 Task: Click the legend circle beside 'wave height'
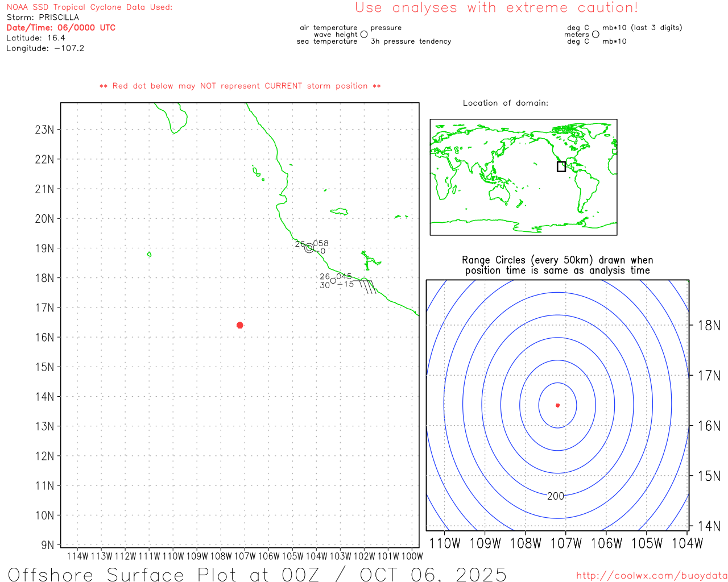click(x=364, y=34)
